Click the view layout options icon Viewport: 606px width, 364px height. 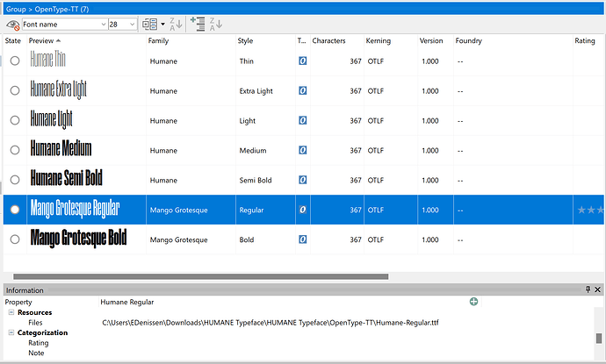coord(150,25)
